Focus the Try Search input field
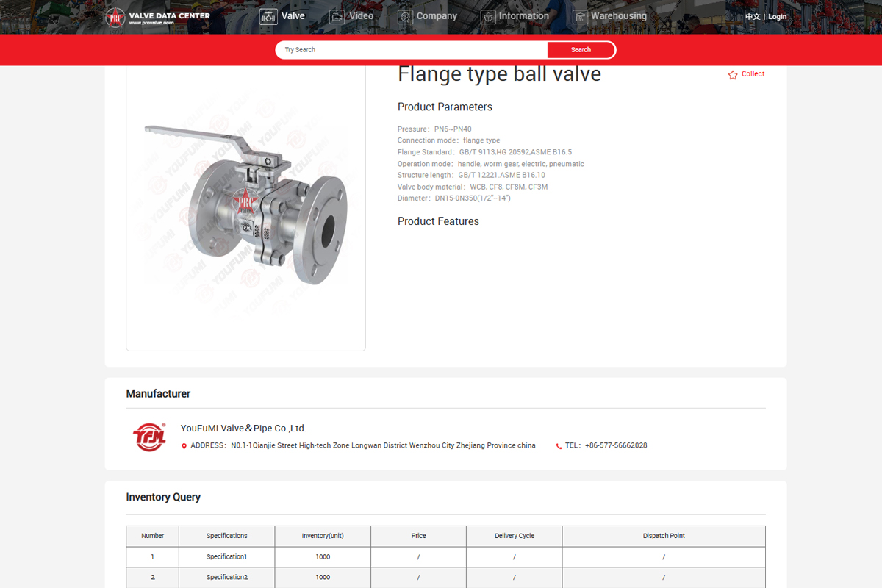Viewport: 882px width, 588px height. point(412,50)
